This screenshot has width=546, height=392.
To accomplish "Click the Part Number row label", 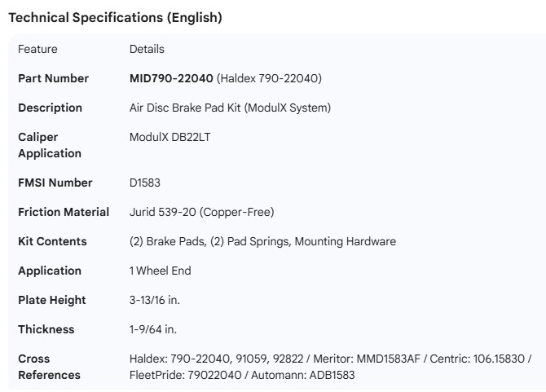I will (55, 78).
